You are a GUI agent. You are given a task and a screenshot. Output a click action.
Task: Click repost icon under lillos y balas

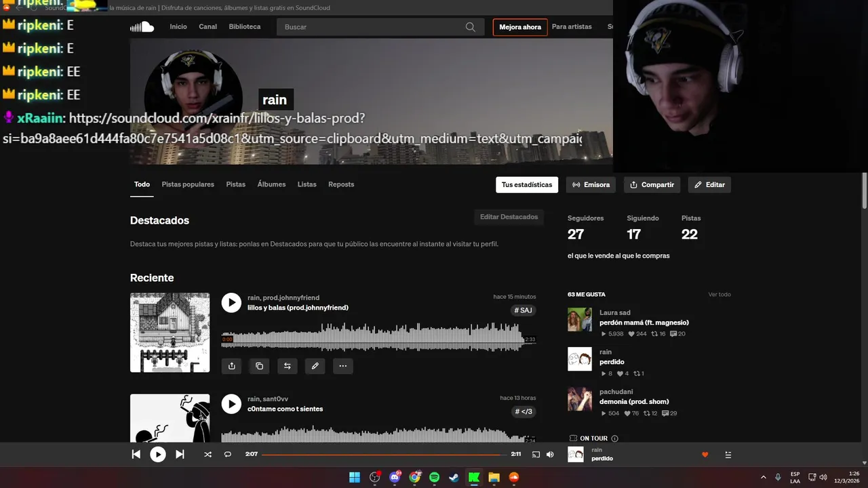click(x=287, y=366)
